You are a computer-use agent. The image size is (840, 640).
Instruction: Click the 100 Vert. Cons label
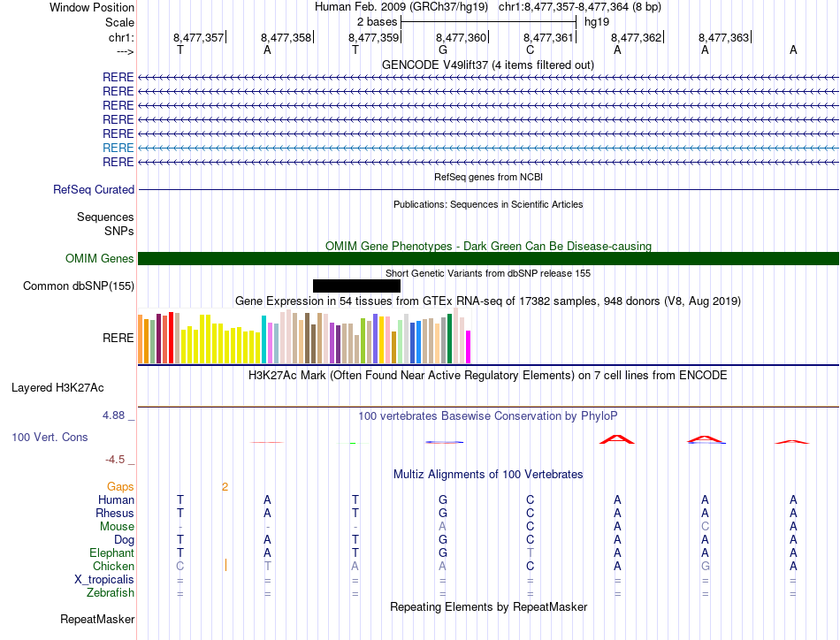pos(50,437)
